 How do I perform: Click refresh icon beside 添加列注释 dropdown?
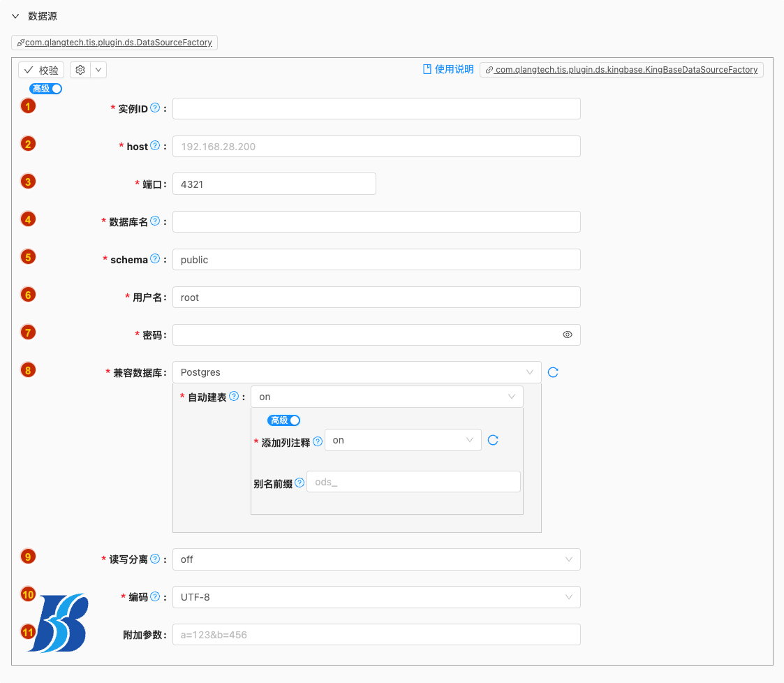pyautogui.click(x=493, y=440)
